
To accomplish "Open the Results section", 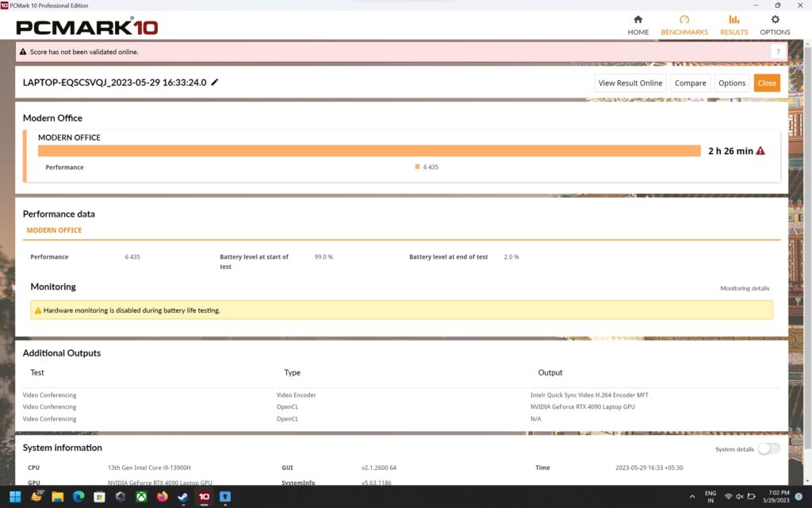I will click(733, 25).
